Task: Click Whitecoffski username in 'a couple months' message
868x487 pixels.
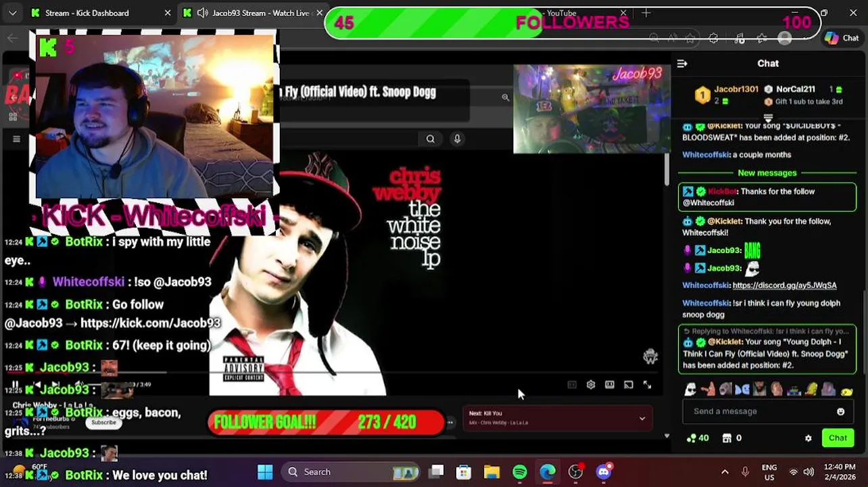Action: click(x=706, y=155)
